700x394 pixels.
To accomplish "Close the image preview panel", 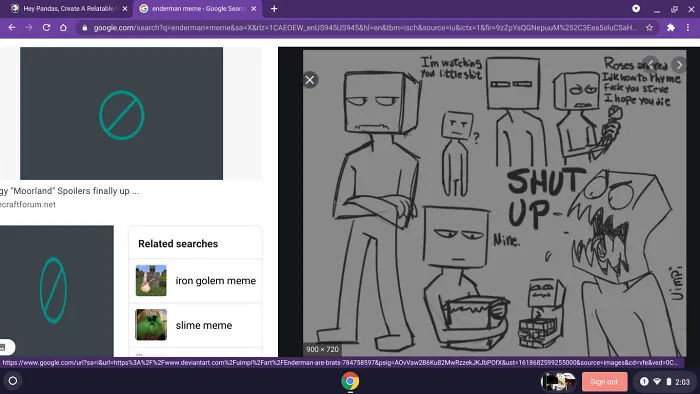I will tap(310, 80).
